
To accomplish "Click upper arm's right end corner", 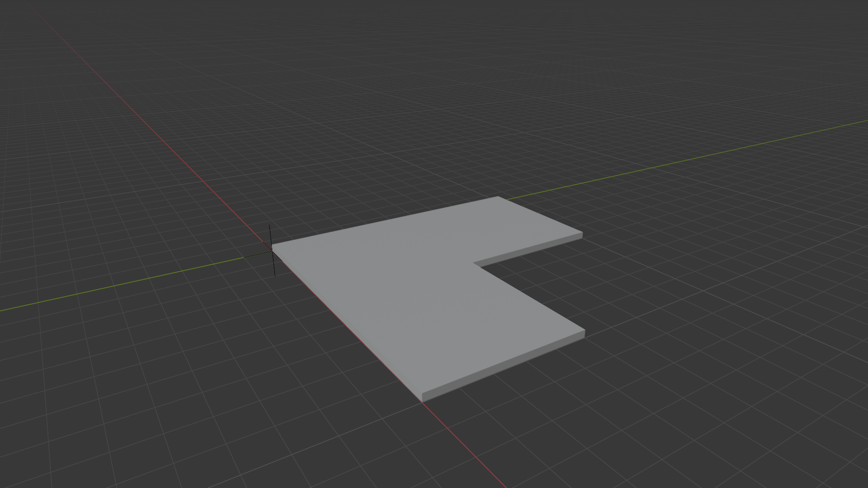I will click(582, 234).
